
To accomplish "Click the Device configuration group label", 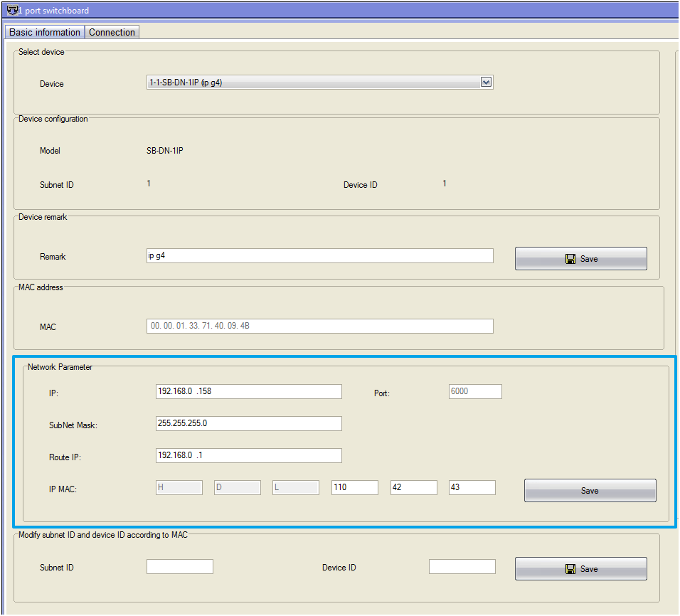I will (53, 119).
